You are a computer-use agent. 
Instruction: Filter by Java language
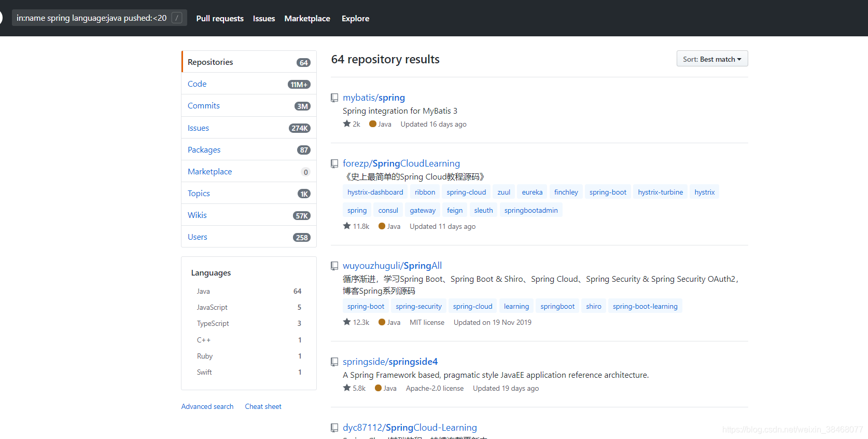[x=249, y=291]
